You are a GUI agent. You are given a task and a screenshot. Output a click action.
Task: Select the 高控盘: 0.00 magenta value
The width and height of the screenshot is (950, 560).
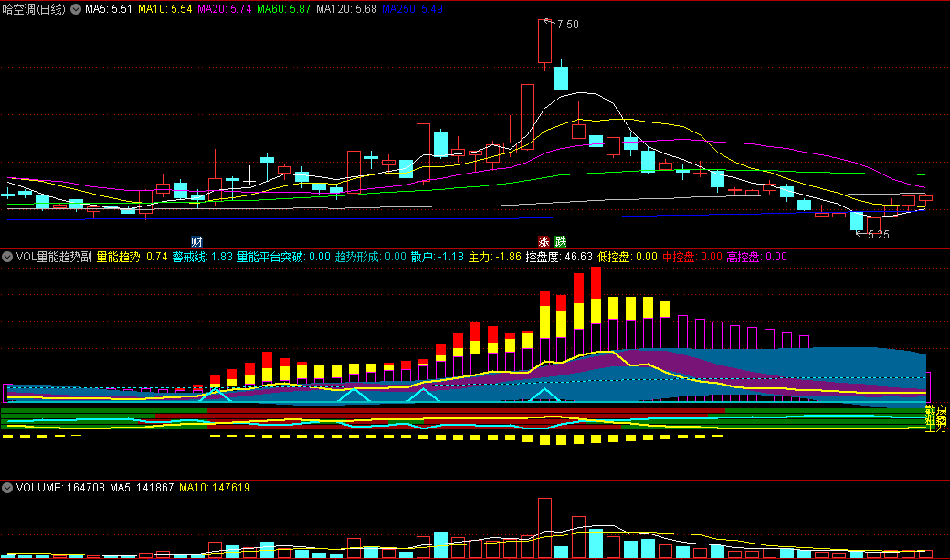click(756, 257)
